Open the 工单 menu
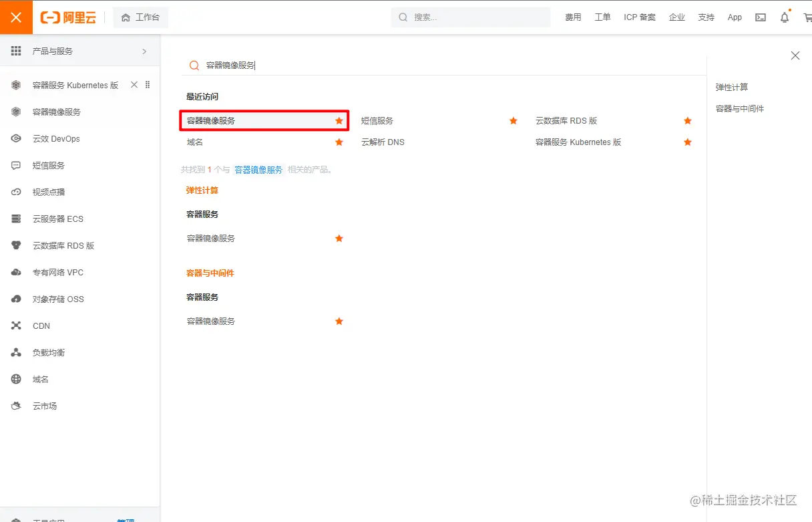812x522 pixels. pyautogui.click(x=602, y=17)
